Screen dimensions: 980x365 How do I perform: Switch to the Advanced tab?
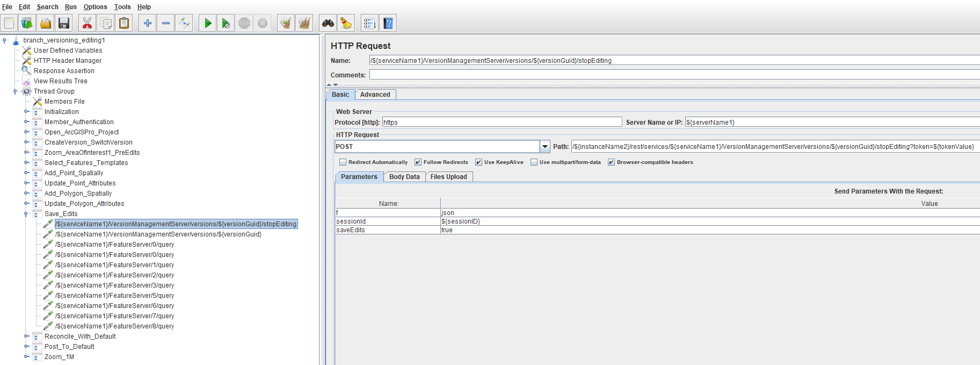click(x=375, y=95)
